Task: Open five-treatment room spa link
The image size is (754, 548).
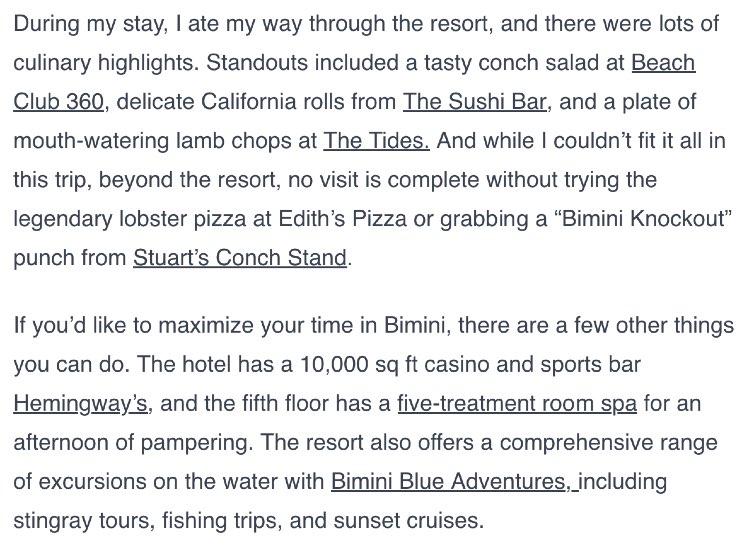Action: tap(517, 404)
